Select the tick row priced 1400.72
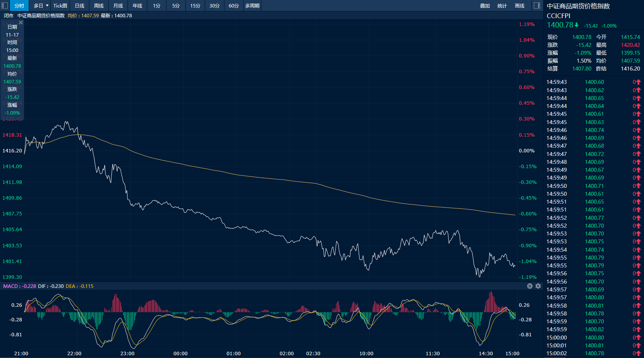Image resolution: width=644 pixels, height=358 pixels. pyautogui.click(x=594, y=154)
